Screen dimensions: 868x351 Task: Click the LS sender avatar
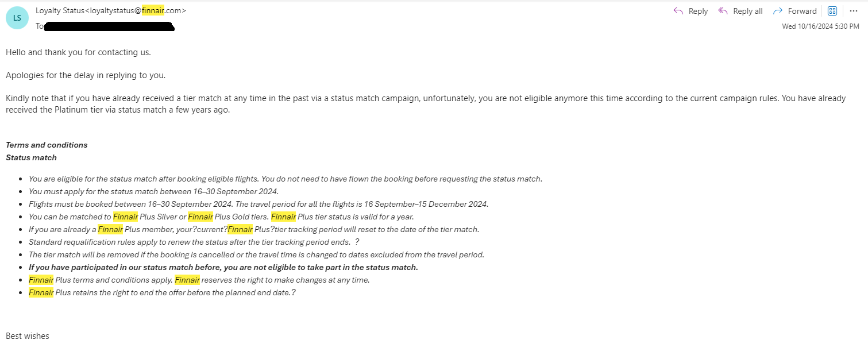point(17,18)
